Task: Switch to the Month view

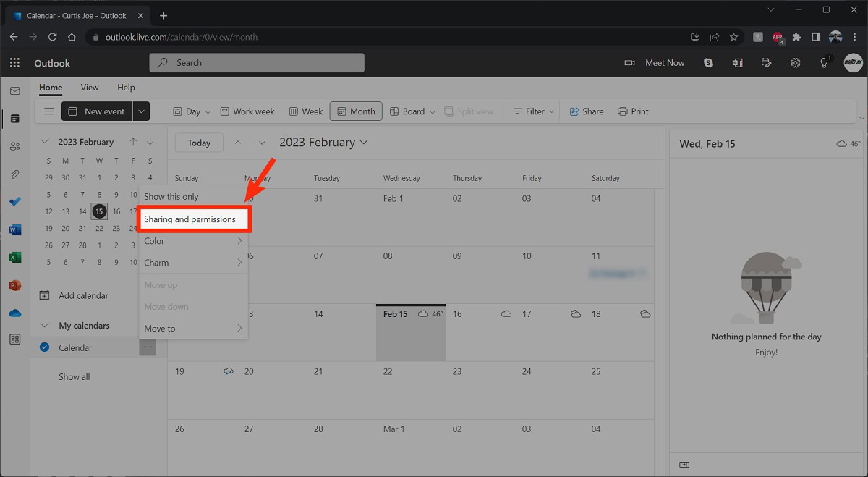Action: click(x=356, y=111)
